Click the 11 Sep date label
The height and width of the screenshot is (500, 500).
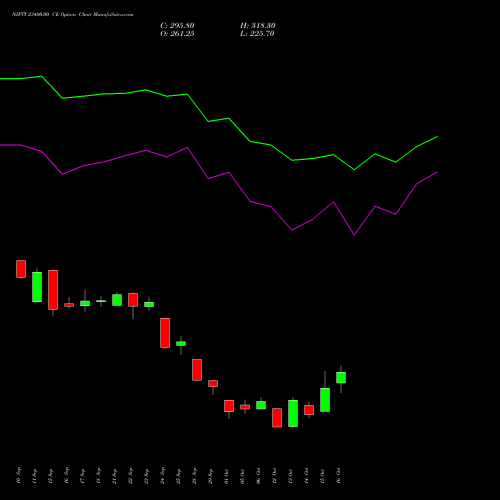click(35, 476)
